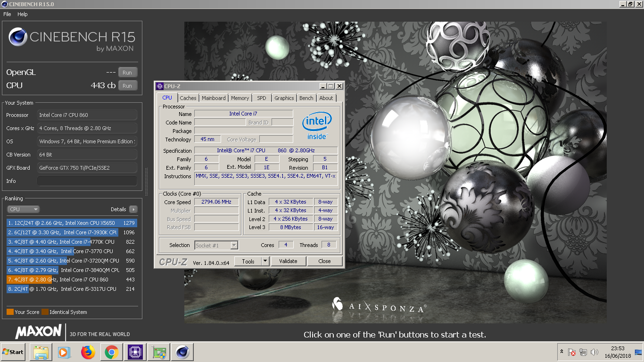Open the shielded control panel taskbar icon
This screenshot has width=644, height=362.
(159, 352)
